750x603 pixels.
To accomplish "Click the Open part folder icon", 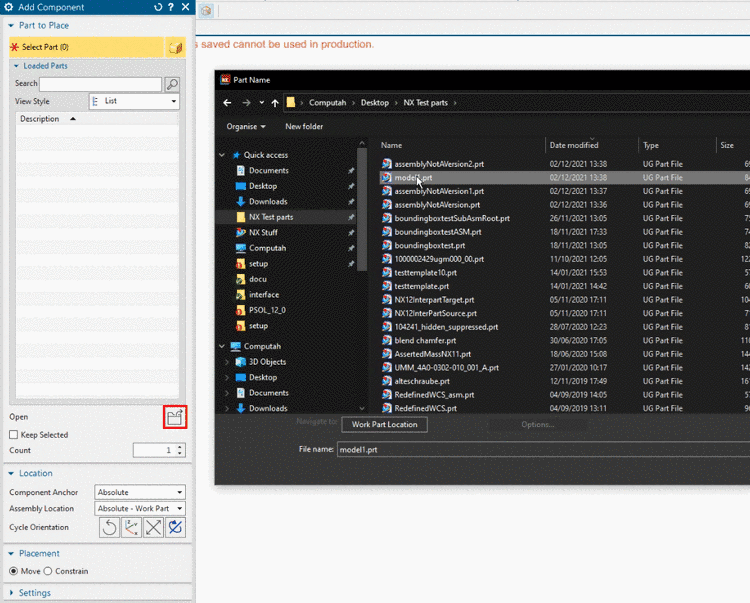I will click(x=174, y=418).
